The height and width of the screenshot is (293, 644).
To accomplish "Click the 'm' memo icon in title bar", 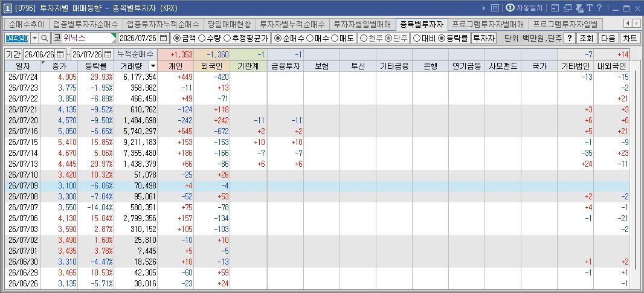I will (495, 8).
